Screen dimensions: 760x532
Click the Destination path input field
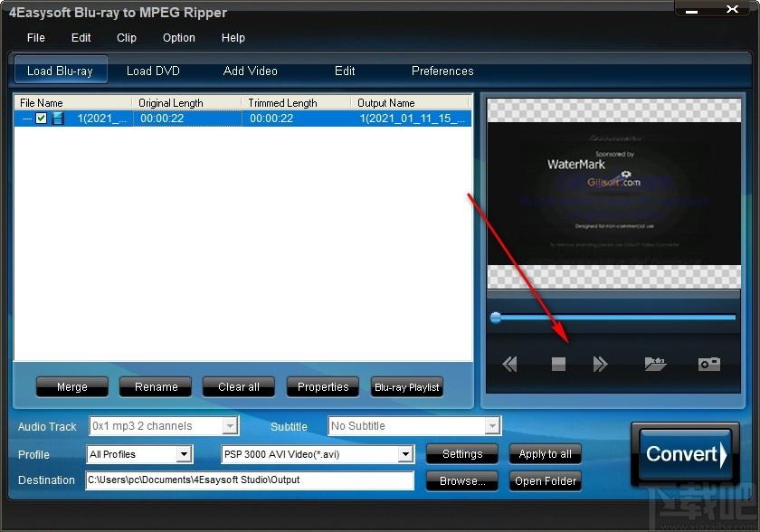tap(250, 480)
